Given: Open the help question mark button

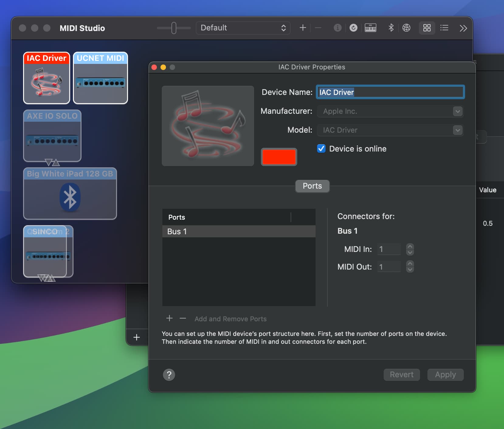Looking at the screenshot, I should [169, 375].
